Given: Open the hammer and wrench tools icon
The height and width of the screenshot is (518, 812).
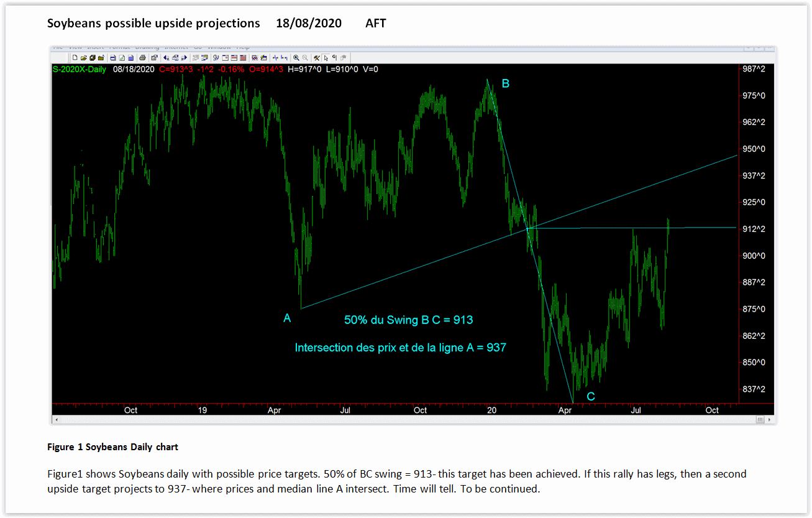Looking at the screenshot, I should [x=317, y=57].
